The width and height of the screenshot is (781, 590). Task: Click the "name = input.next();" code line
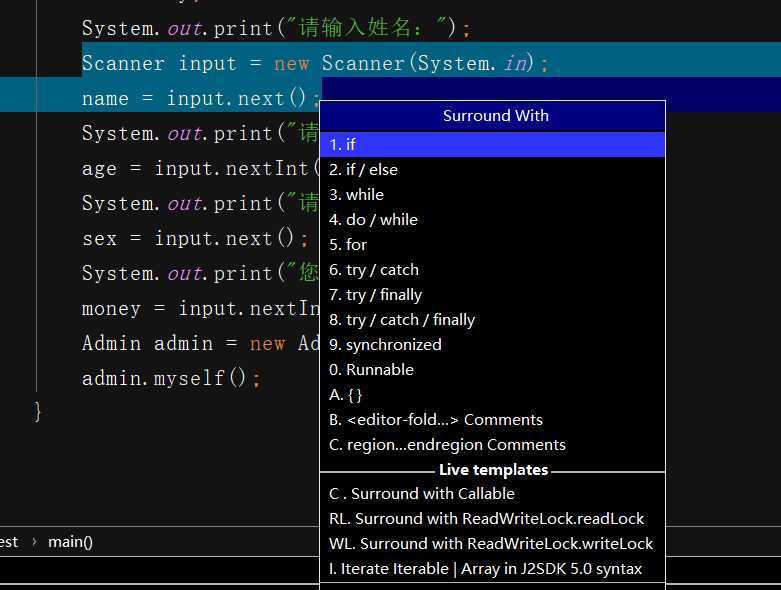pos(201,98)
